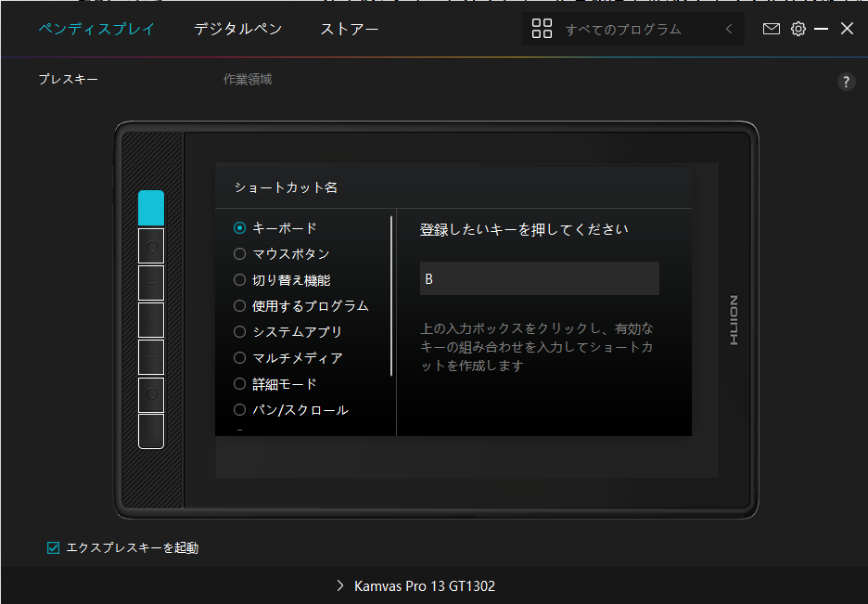Screen dimensions: 868x604
Task: Select the second express key on the tablet
Action: [151, 246]
